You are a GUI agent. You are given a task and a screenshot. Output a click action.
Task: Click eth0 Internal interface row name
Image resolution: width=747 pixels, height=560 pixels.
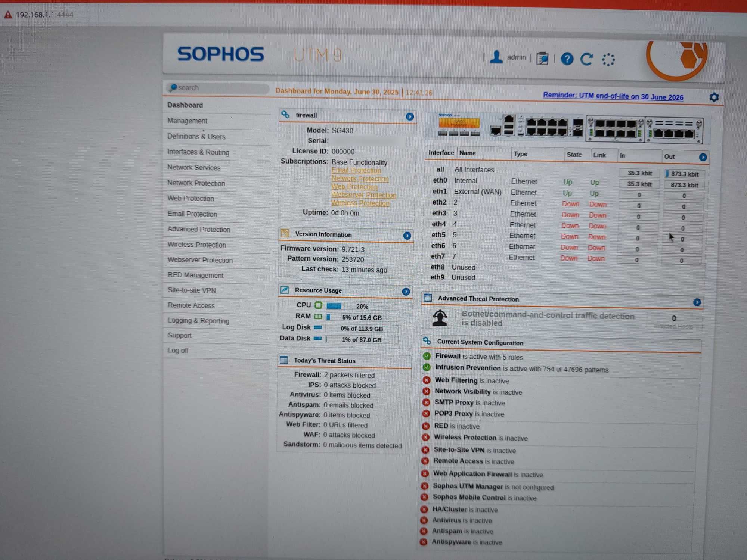point(465,181)
